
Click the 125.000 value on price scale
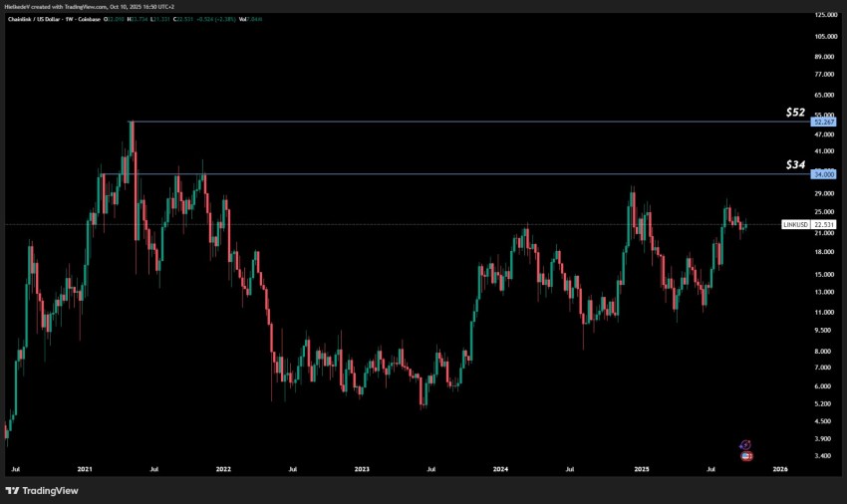pyautogui.click(x=823, y=16)
